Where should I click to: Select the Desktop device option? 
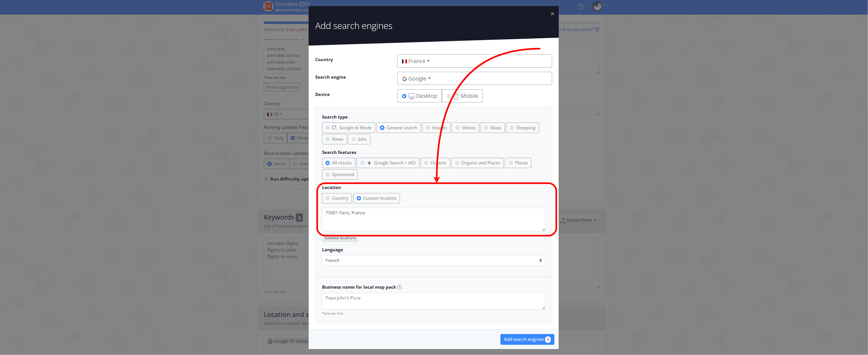pos(420,96)
